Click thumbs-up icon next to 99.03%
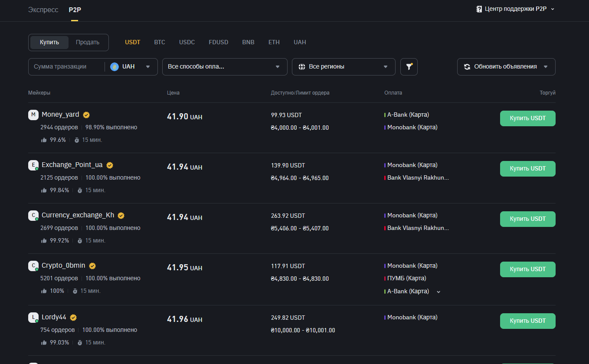589x364 pixels. tap(44, 343)
